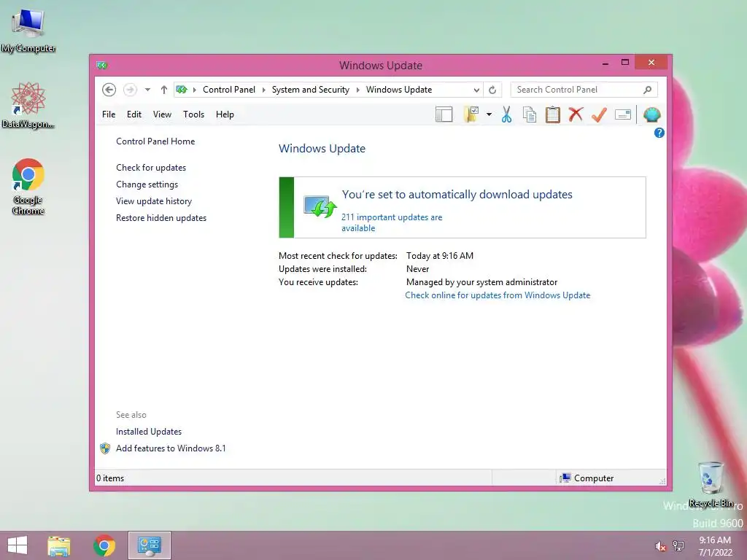Open the 211 important updates link
Screen dimensions: 747x560
pyautogui.click(x=392, y=222)
